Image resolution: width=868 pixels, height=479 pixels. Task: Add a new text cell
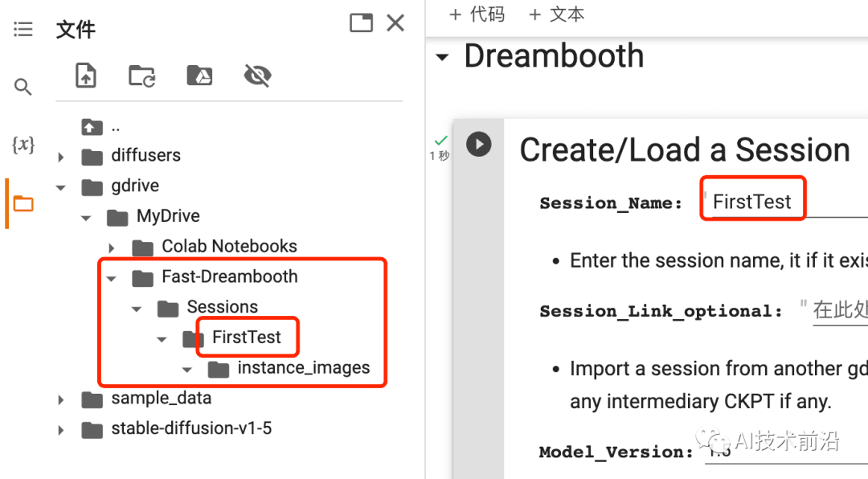tap(556, 14)
